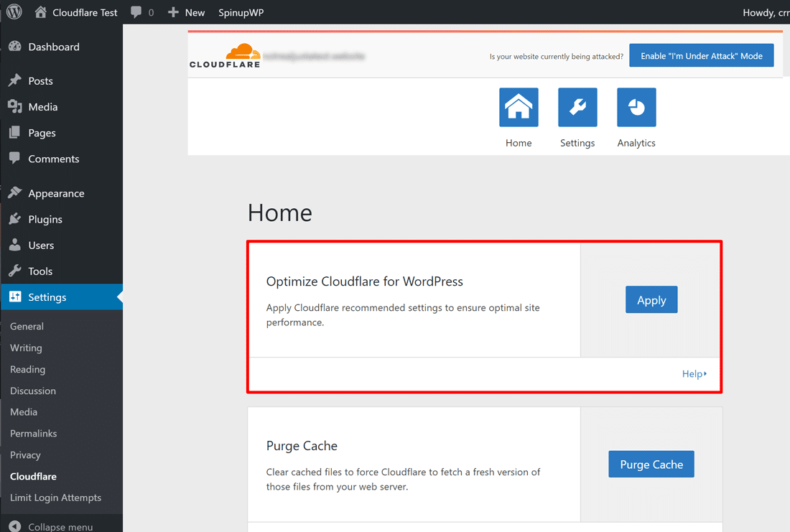Click the Media library icon in sidebar
The image size is (790, 532).
(x=15, y=106)
